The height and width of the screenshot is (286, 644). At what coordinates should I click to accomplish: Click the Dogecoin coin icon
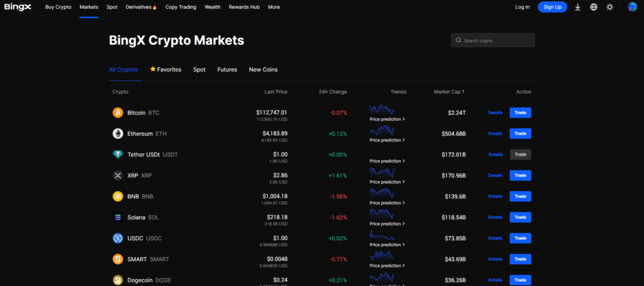click(x=118, y=280)
